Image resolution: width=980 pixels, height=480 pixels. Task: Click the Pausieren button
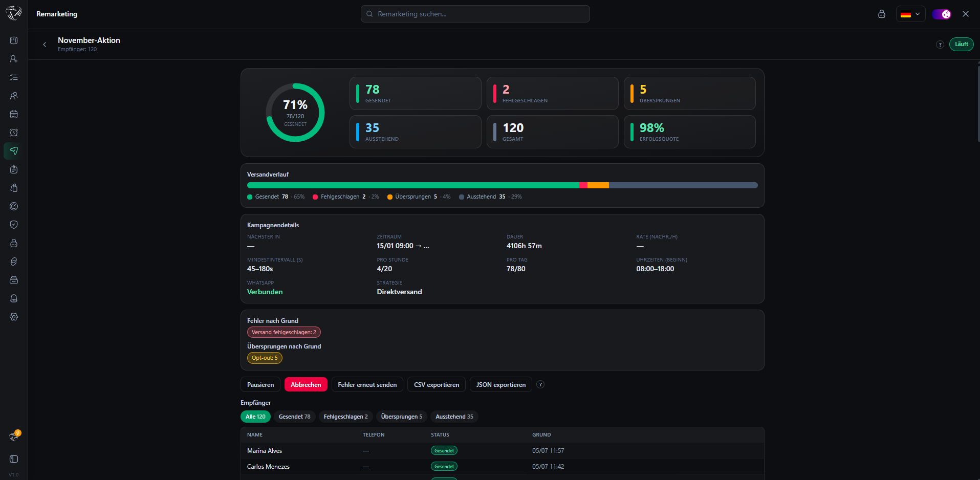tap(260, 385)
